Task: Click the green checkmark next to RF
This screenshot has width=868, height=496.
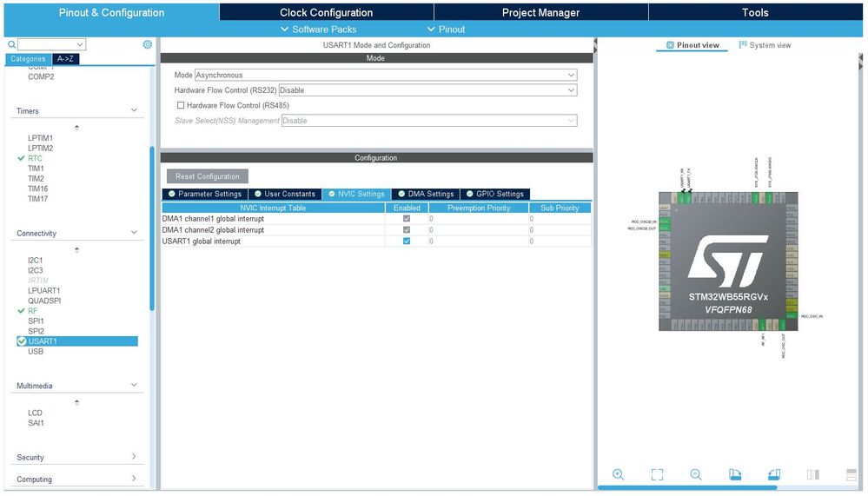Action: coord(21,311)
